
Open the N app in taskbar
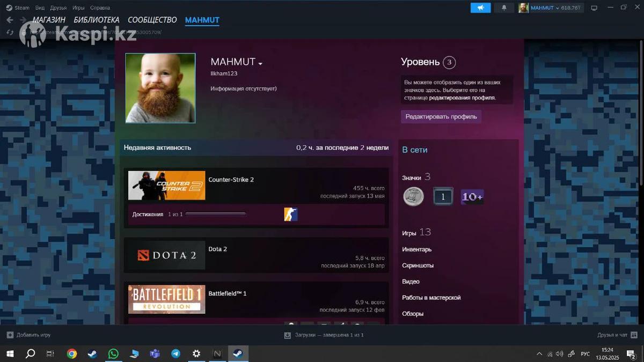(x=217, y=353)
